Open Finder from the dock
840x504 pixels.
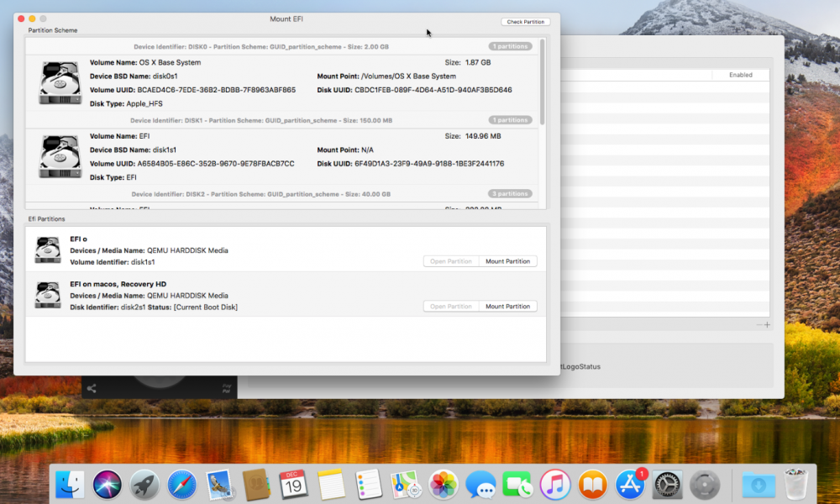point(70,485)
